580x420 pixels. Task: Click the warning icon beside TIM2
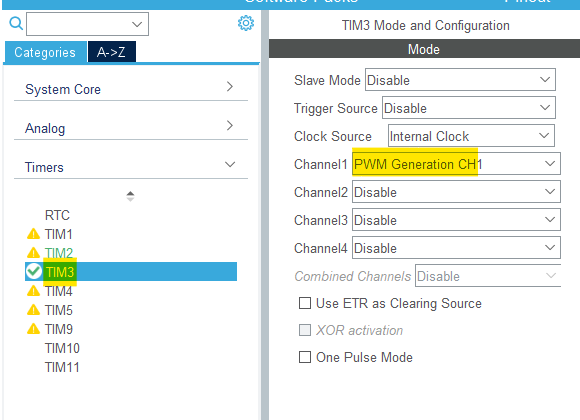pos(33,253)
